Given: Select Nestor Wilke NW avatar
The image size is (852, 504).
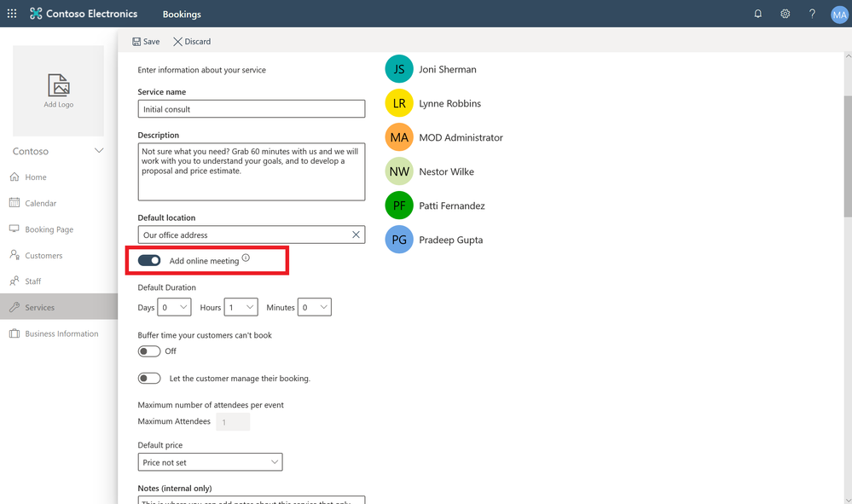Looking at the screenshot, I should 399,171.
